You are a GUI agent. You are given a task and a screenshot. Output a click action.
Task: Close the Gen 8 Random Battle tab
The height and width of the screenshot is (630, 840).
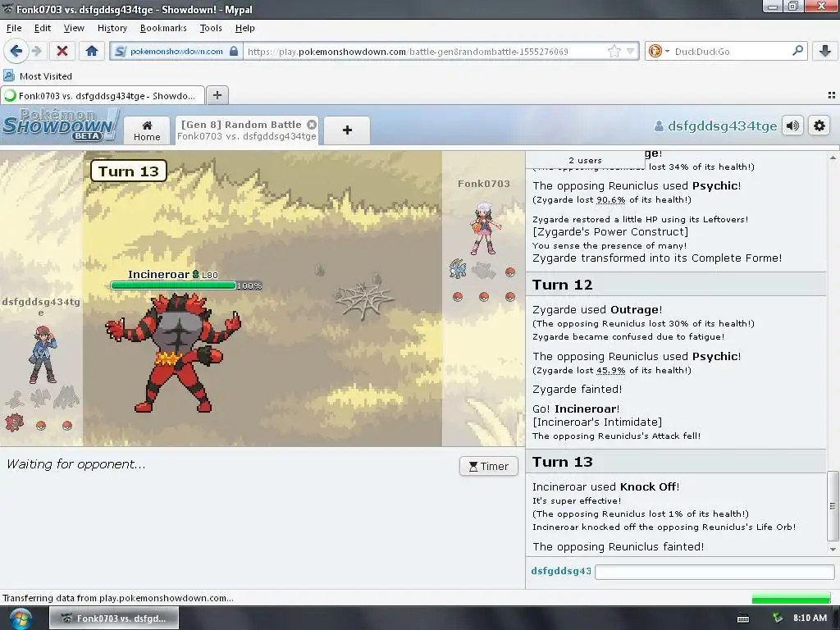pos(311,125)
